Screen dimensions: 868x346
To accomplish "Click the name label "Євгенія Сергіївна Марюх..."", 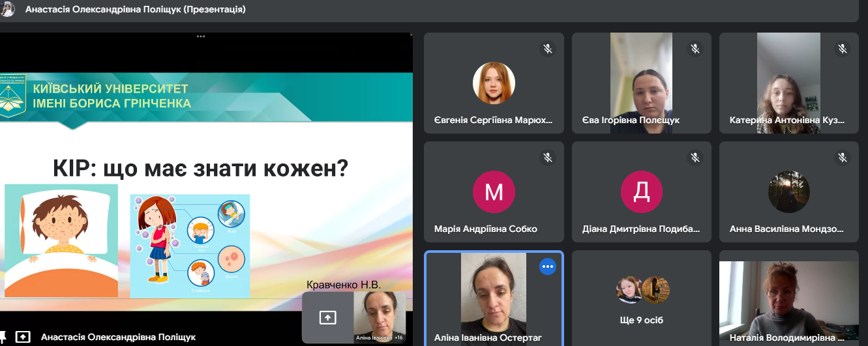I will point(493,121).
